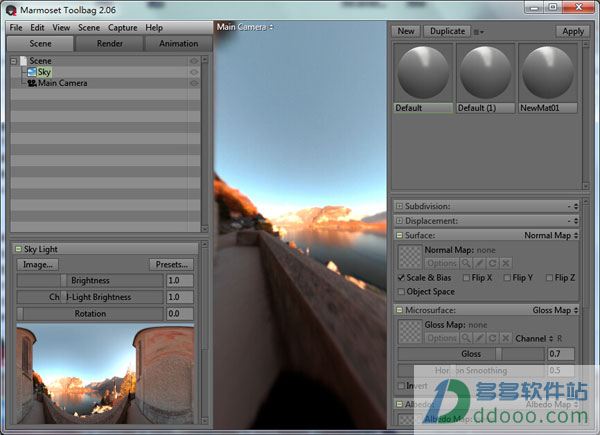Open the Capture menu

pyautogui.click(x=122, y=28)
